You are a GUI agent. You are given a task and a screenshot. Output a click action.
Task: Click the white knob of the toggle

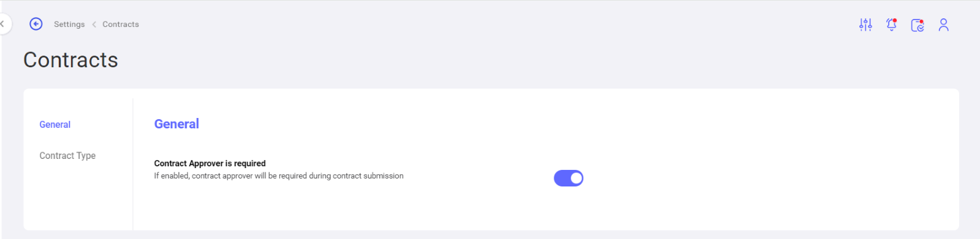[x=576, y=178]
